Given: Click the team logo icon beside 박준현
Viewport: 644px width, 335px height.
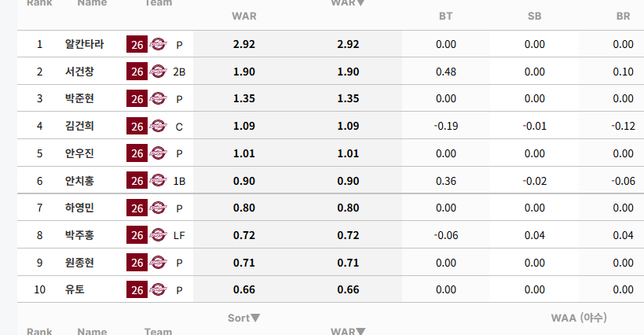Looking at the screenshot, I should point(158,98).
